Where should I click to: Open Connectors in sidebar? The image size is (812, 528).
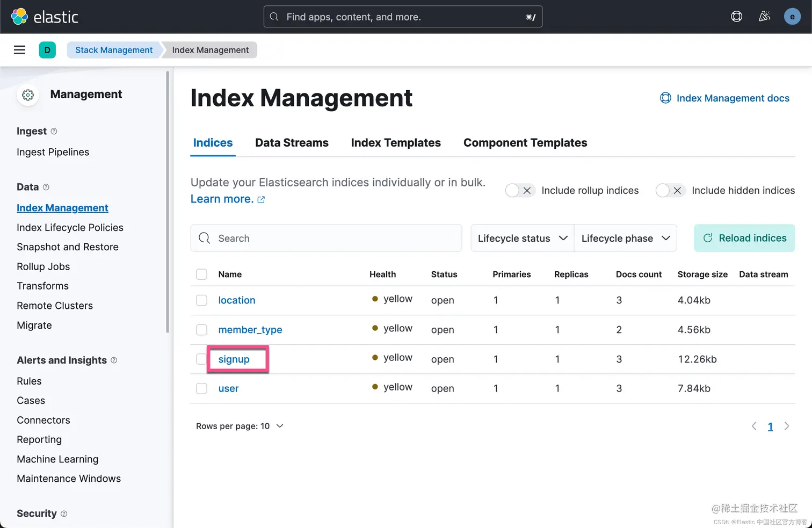coord(44,420)
